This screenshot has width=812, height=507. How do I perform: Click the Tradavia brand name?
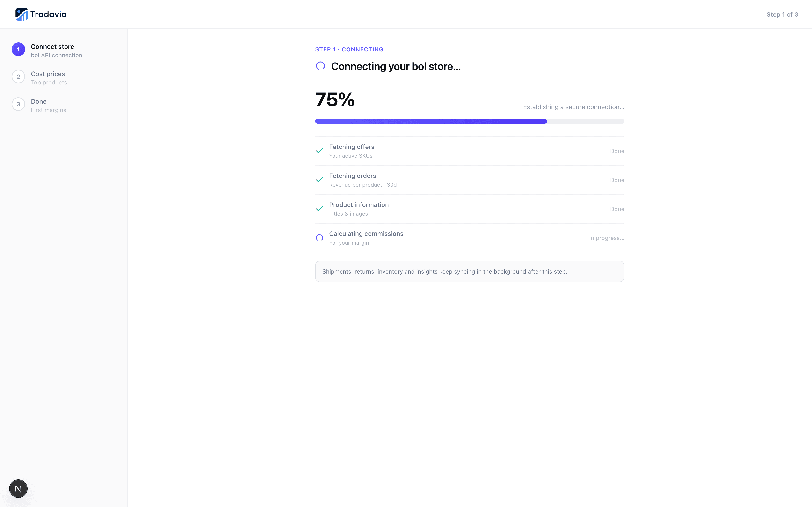pos(48,14)
